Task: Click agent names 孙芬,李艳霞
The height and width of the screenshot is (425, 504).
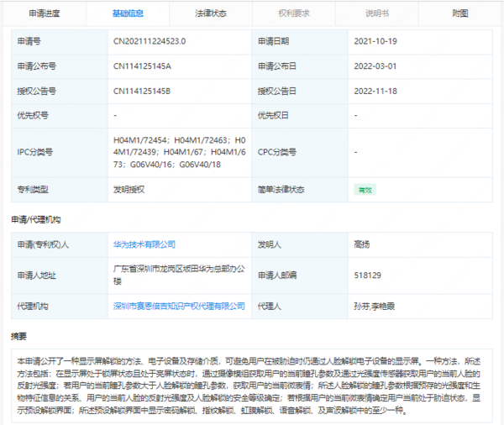Action: (x=374, y=306)
